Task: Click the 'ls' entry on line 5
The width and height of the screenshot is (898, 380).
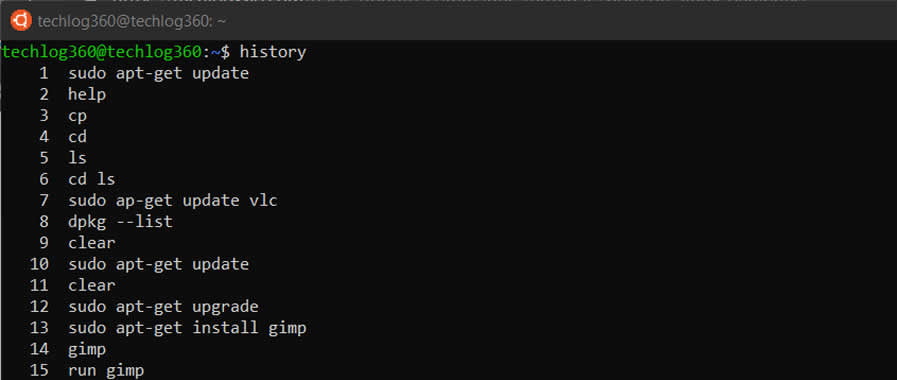Action: coord(77,158)
